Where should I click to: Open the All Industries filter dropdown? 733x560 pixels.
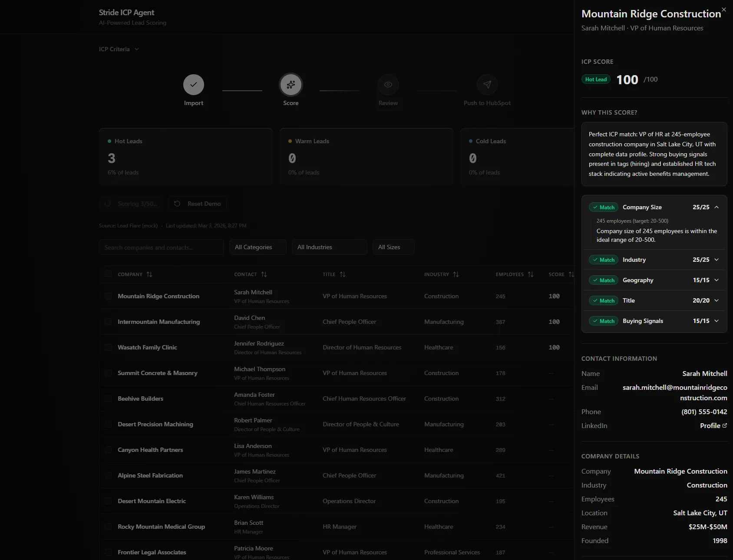click(x=329, y=247)
